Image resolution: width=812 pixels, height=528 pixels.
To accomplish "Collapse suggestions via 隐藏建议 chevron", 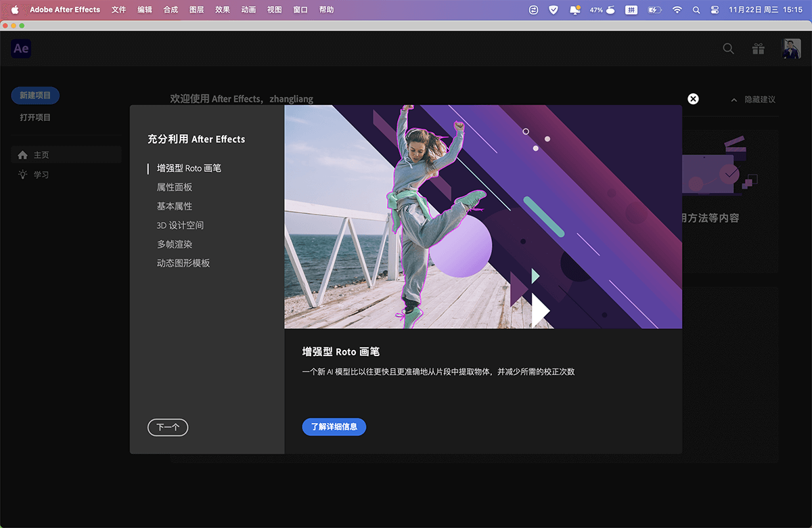I will 734,100.
